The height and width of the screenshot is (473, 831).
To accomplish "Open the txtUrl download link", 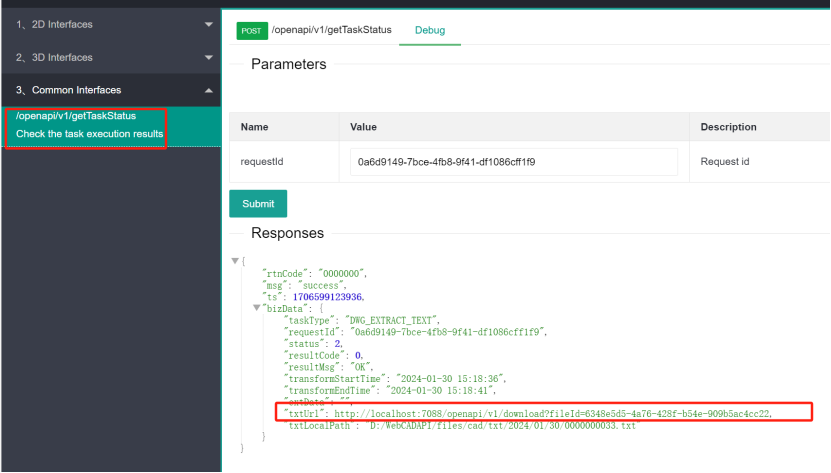I will point(553,414).
